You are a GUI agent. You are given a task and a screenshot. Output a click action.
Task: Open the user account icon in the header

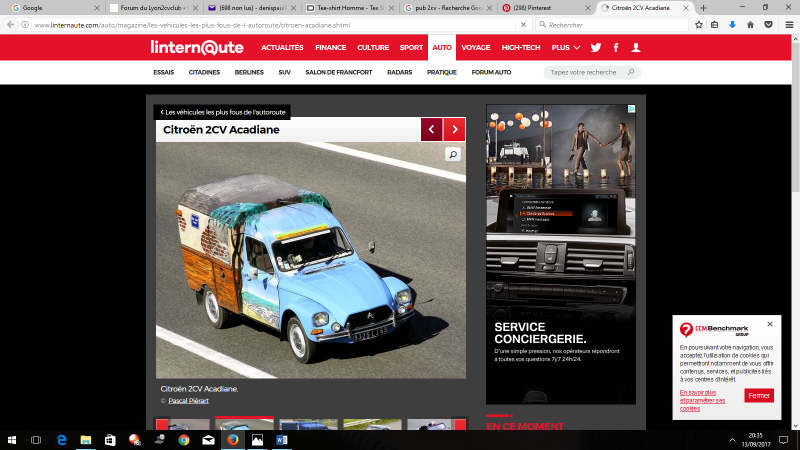click(636, 47)
